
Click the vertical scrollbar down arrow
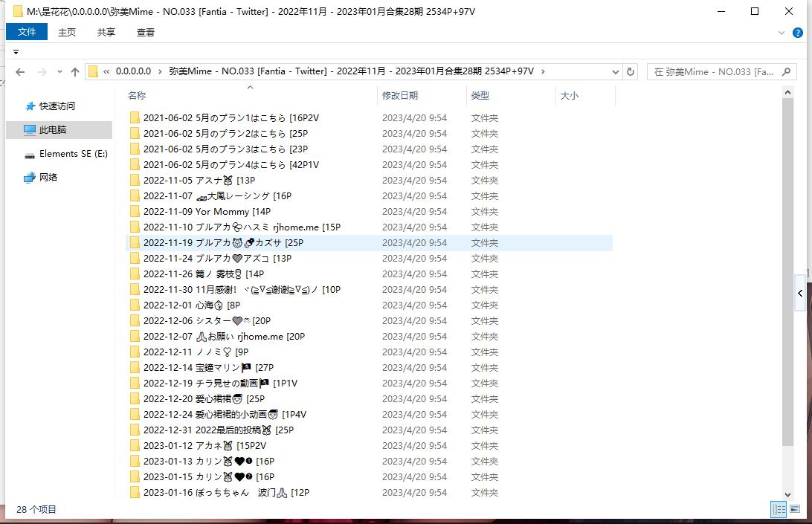787,494
